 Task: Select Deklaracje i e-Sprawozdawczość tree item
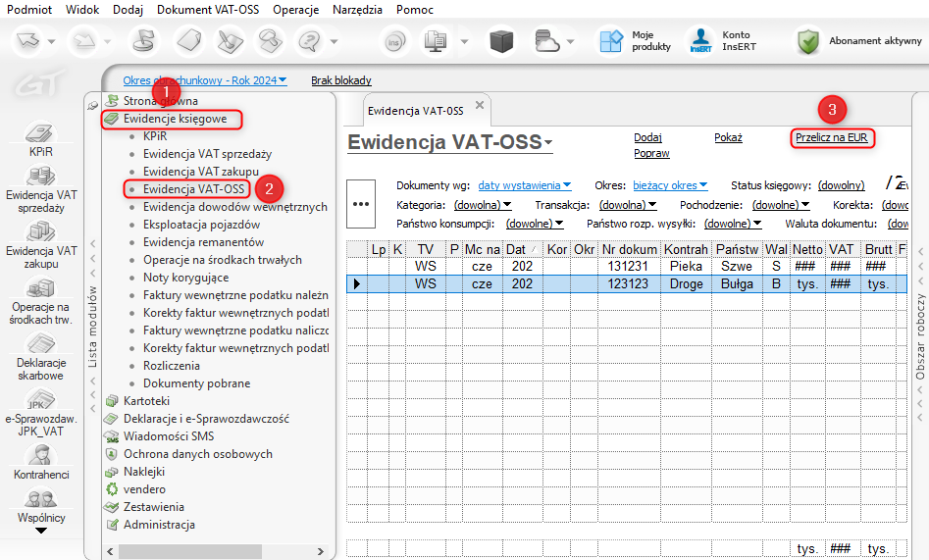206,419
